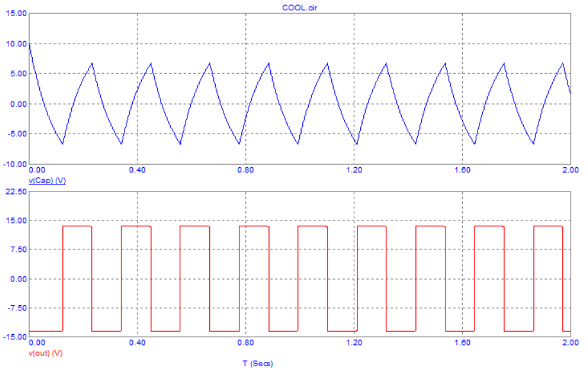The image size is (588, 374).
Task: Click the 22.50 y-axis value
Action: pos(17,192)
